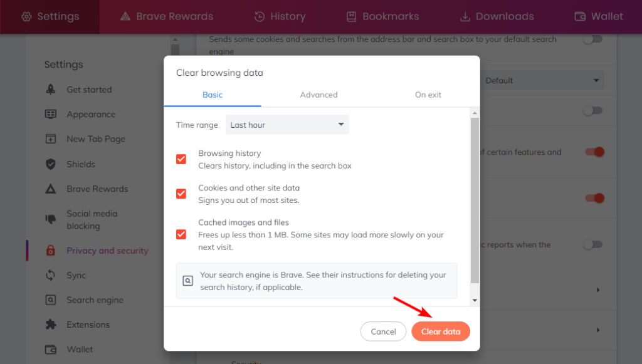Click the Get started rocket icon

click(50, 90)
